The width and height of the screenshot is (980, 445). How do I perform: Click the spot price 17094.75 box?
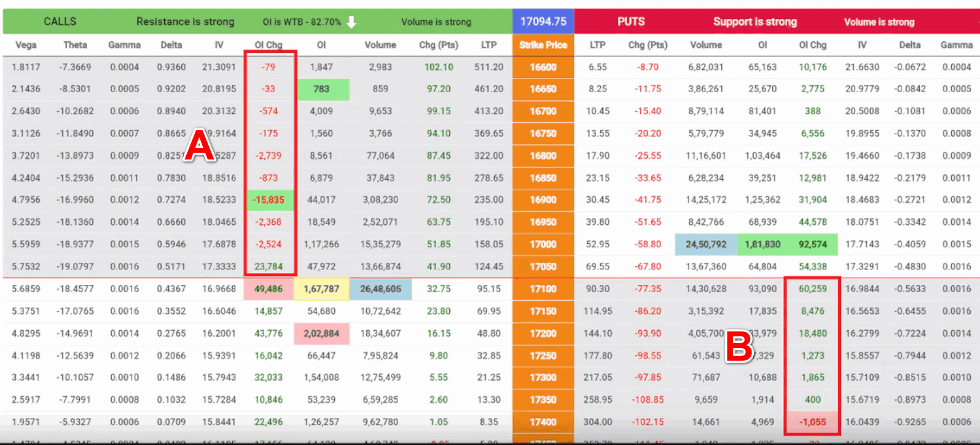543,21
